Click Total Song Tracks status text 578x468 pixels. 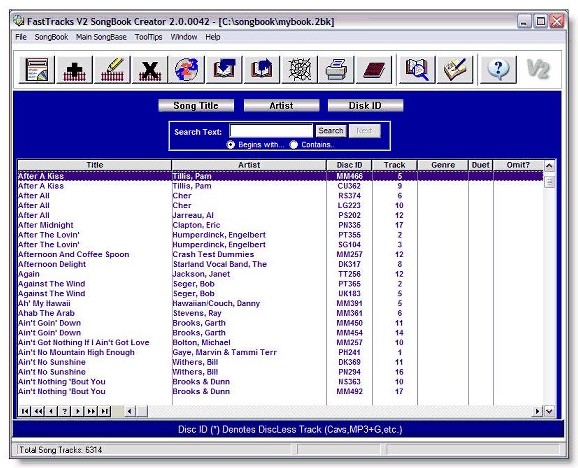coord(61,450)
